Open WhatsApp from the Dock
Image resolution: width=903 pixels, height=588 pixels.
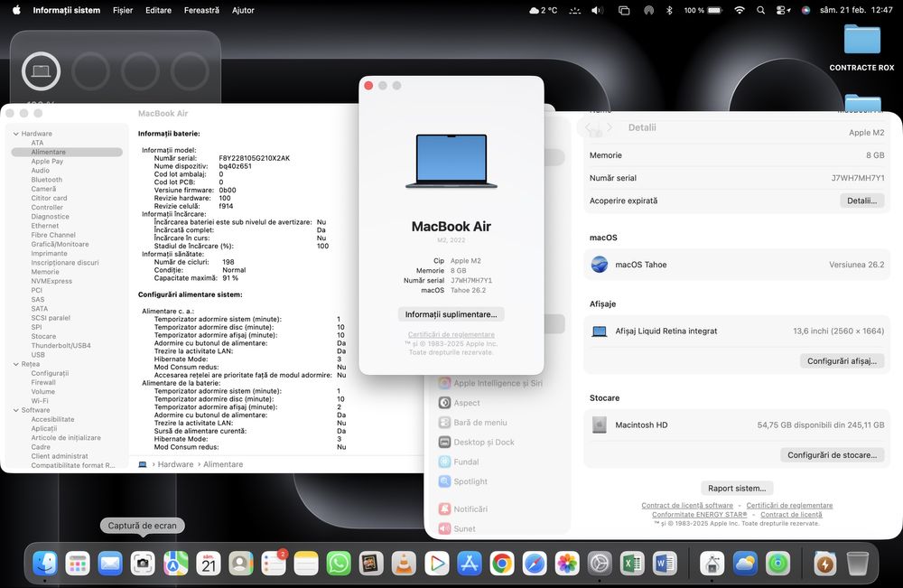click(x=339, y=564)
